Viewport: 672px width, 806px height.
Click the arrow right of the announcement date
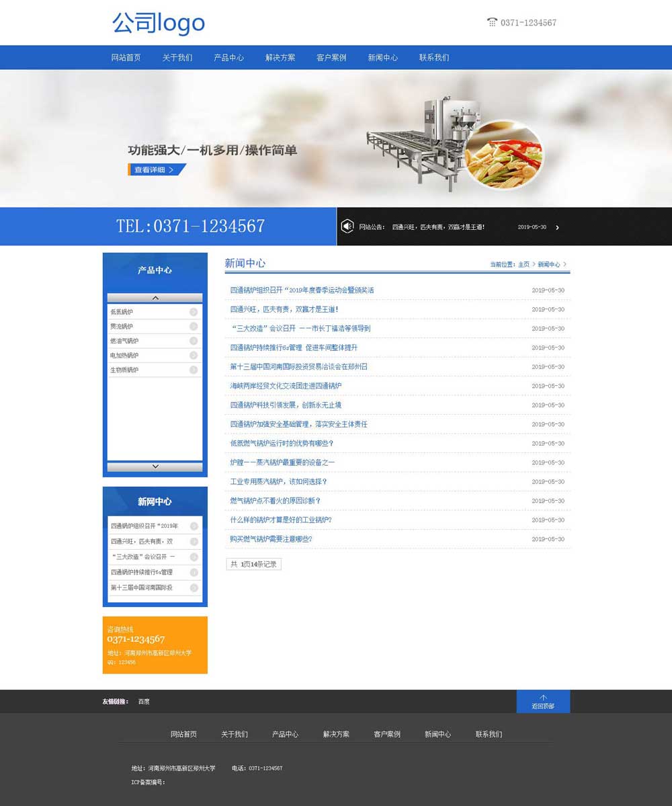[x=557, y=227]
